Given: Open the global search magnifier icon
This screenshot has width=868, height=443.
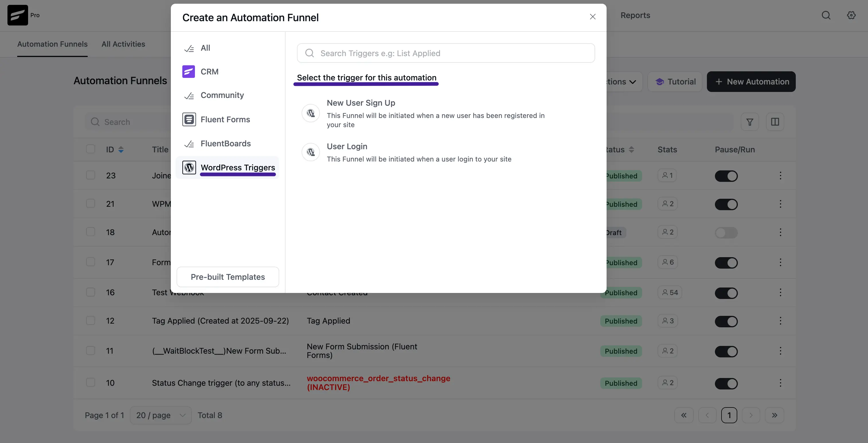Looking at the screenshot, I should tap(826, 15).
